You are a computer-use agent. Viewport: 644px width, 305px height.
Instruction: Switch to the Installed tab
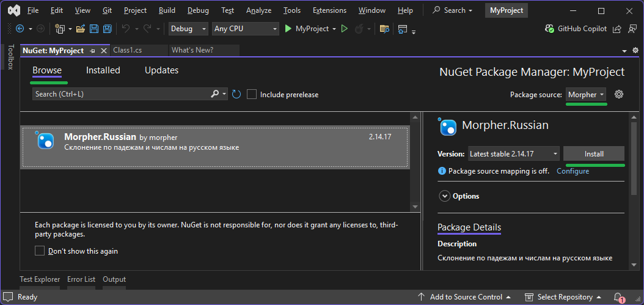[x=103, y=70]
